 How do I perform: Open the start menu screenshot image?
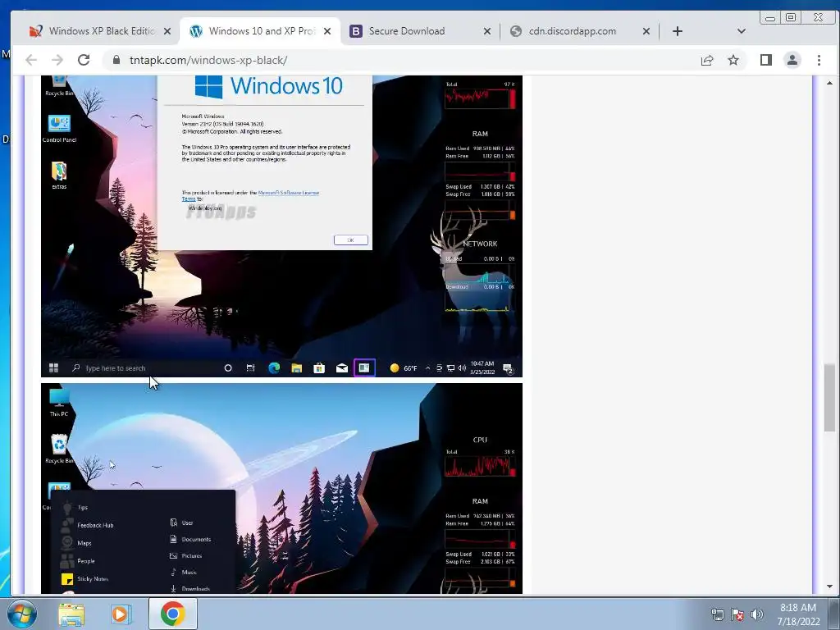pos(282,489)
